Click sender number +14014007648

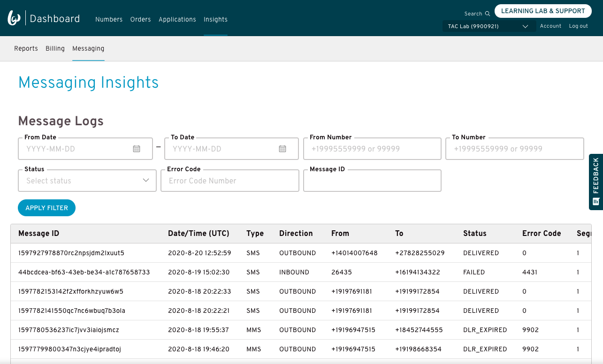click(x=354, y=253)
